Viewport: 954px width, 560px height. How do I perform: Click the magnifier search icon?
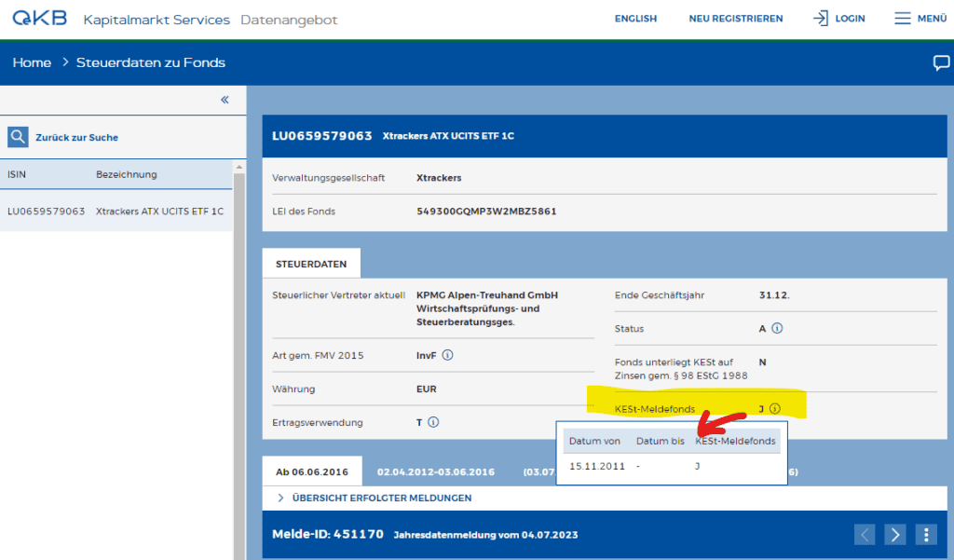[x=18, y=137]
